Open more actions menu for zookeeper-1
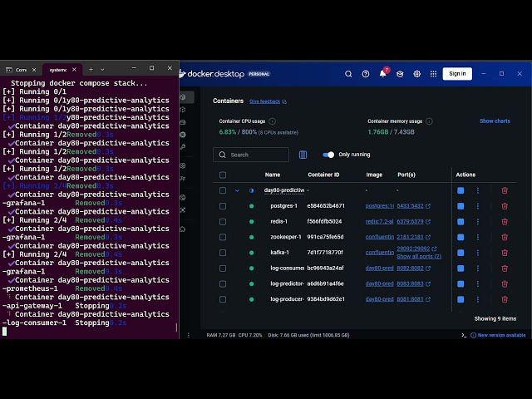This screenshot has height=399, width=532. click(478, 237)
